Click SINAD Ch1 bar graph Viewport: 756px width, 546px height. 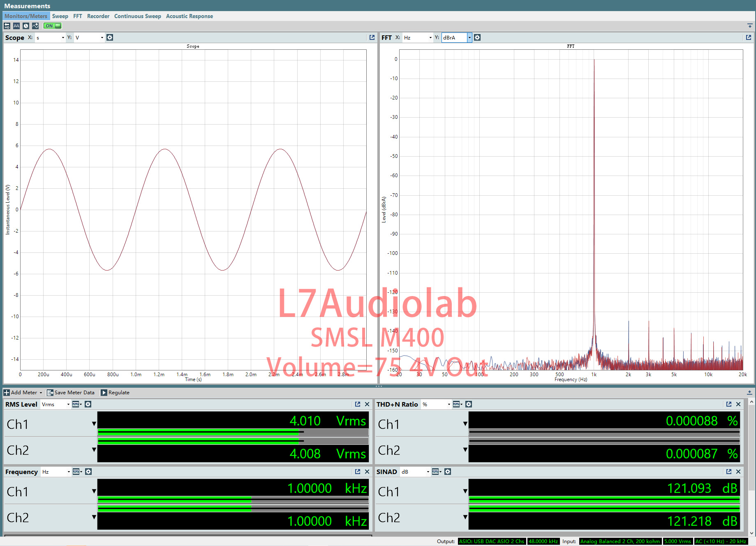[x=604, y=500]
